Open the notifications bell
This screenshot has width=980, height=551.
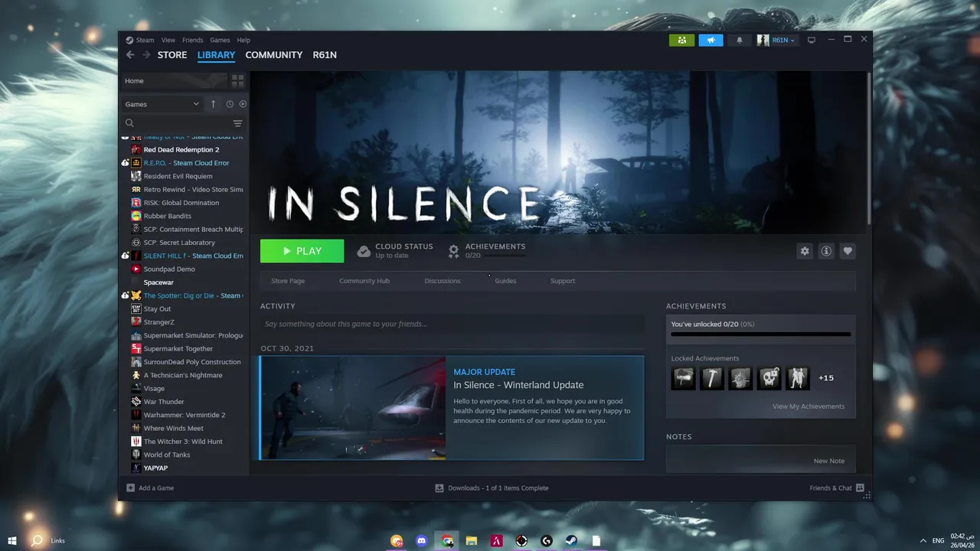tap(740, 40)
